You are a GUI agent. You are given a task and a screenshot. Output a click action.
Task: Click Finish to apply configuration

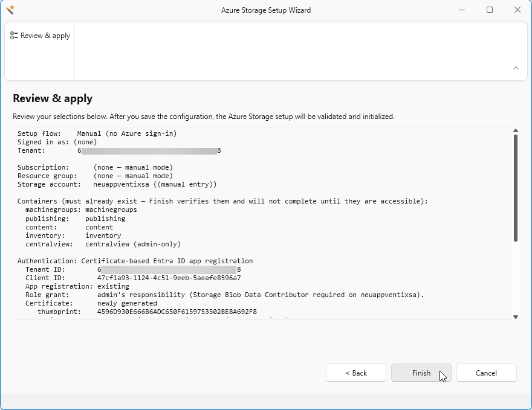tap(421, 373)
